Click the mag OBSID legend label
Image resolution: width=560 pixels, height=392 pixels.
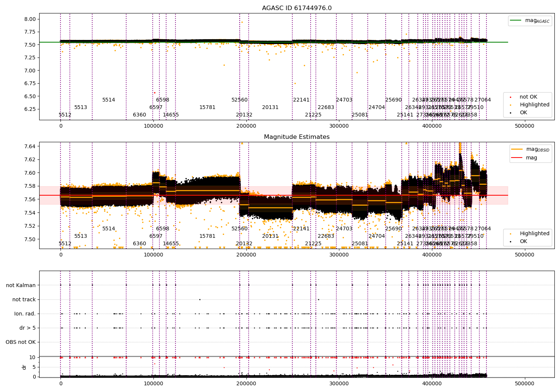click(x=538, y=149)
